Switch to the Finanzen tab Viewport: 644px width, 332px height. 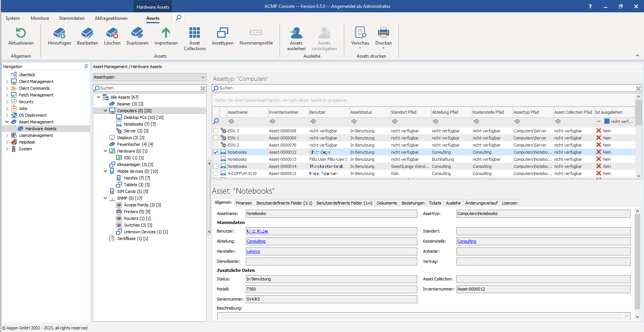(244, 203)
